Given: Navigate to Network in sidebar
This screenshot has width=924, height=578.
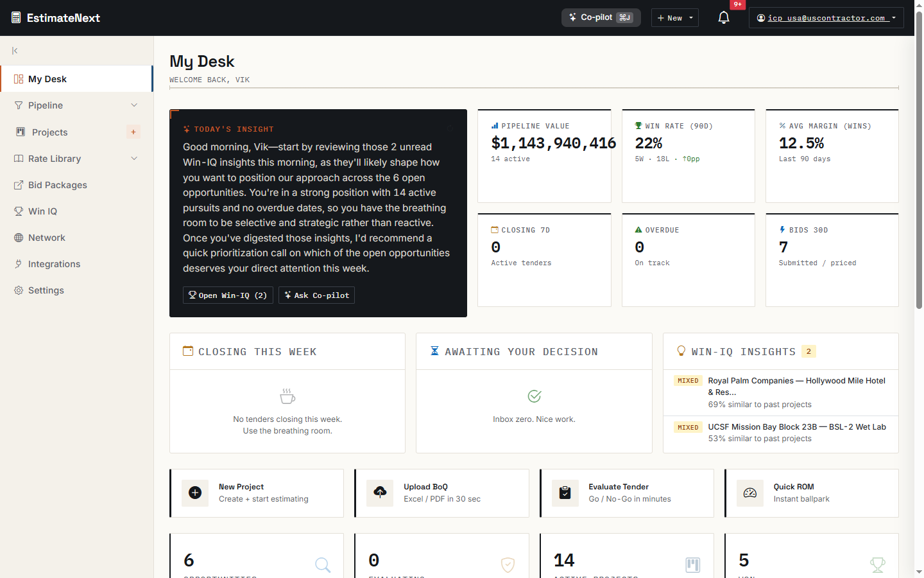Looking at the screenshot, I should point(76,238).
